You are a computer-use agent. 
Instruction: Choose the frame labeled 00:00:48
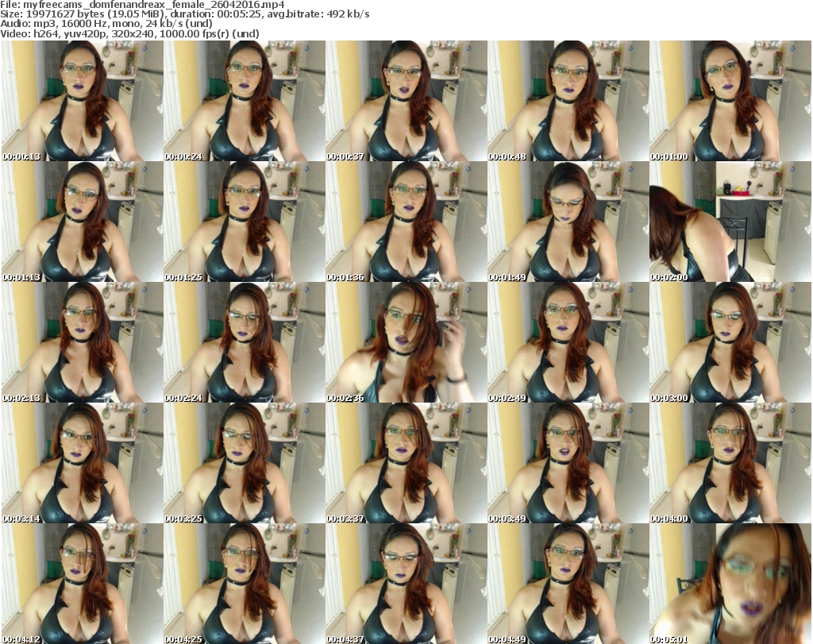pos(568,101)
